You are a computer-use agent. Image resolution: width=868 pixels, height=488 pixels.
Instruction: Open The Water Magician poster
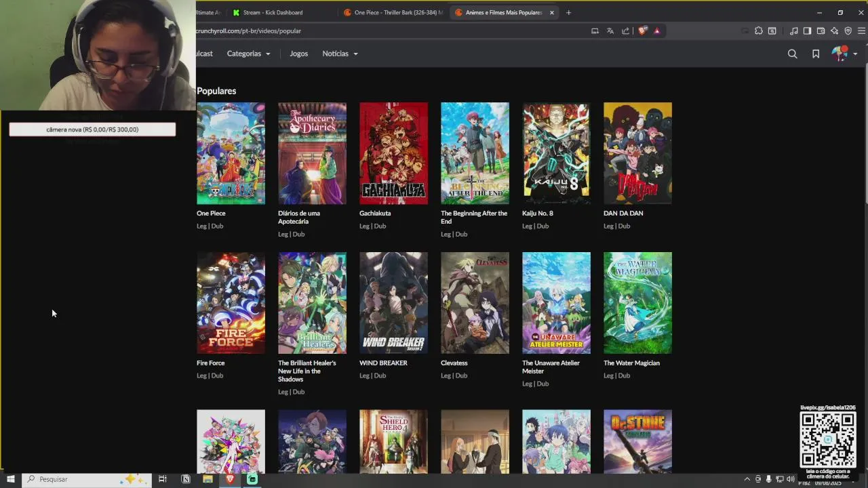(x=637, y=303)
